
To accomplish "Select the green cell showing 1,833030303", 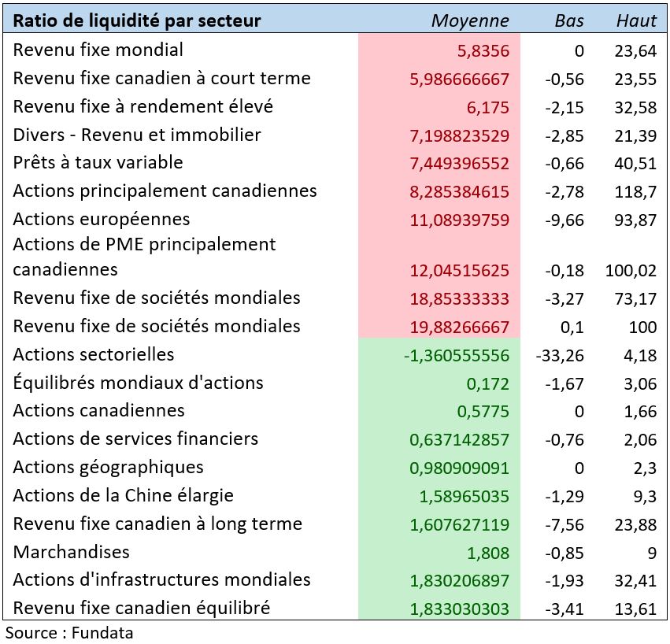I will click(460, 609).
